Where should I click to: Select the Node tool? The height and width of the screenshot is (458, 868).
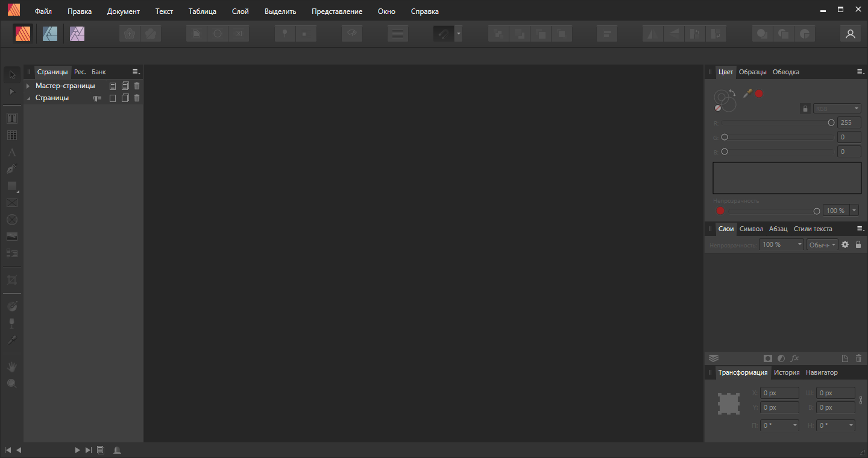[12, 92]
